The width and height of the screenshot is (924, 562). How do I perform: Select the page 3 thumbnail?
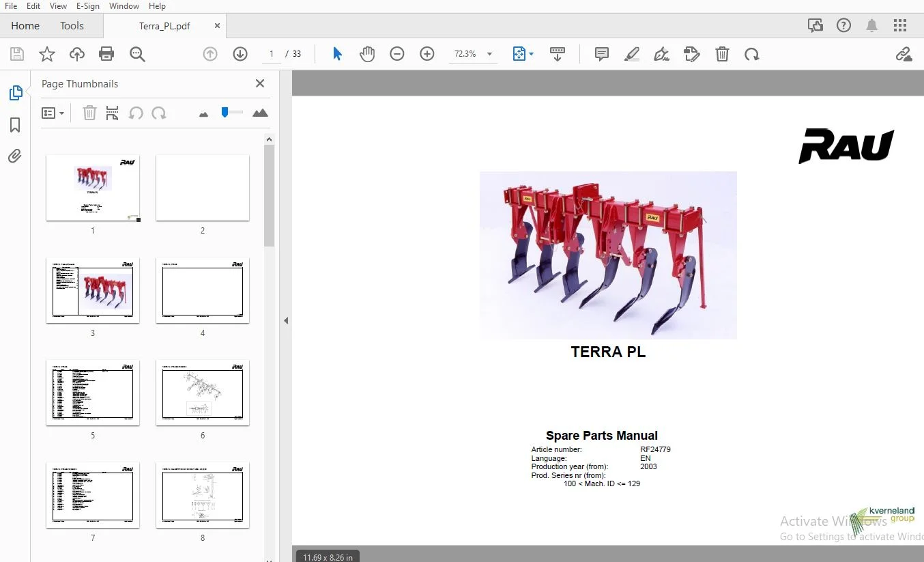tap(93, 290)
